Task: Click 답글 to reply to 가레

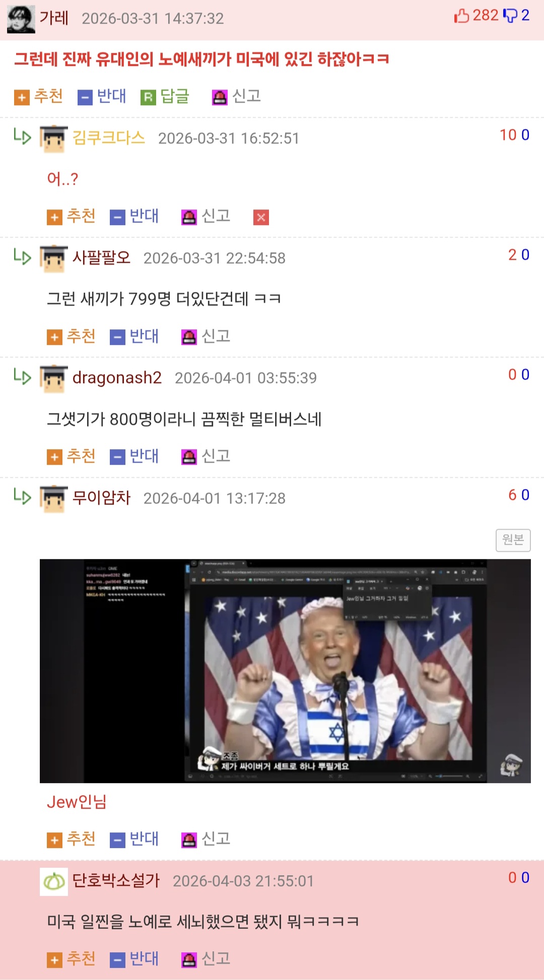Action: click(x=165, y=96)
